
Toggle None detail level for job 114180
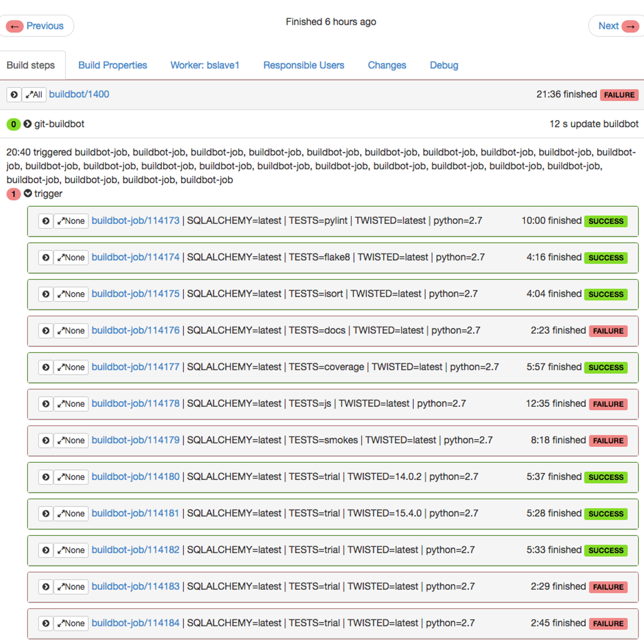pos(71,477)
